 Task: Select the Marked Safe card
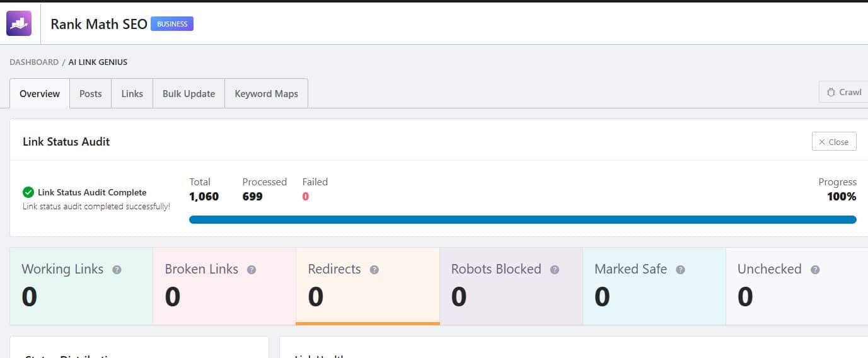(x=654, y=286)
